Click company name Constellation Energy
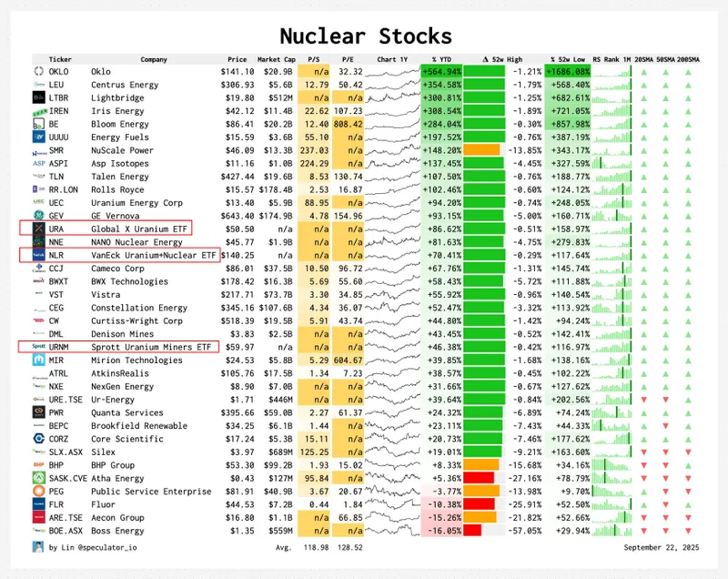This screenshot has height=579, width=728. tap(139, 308)
